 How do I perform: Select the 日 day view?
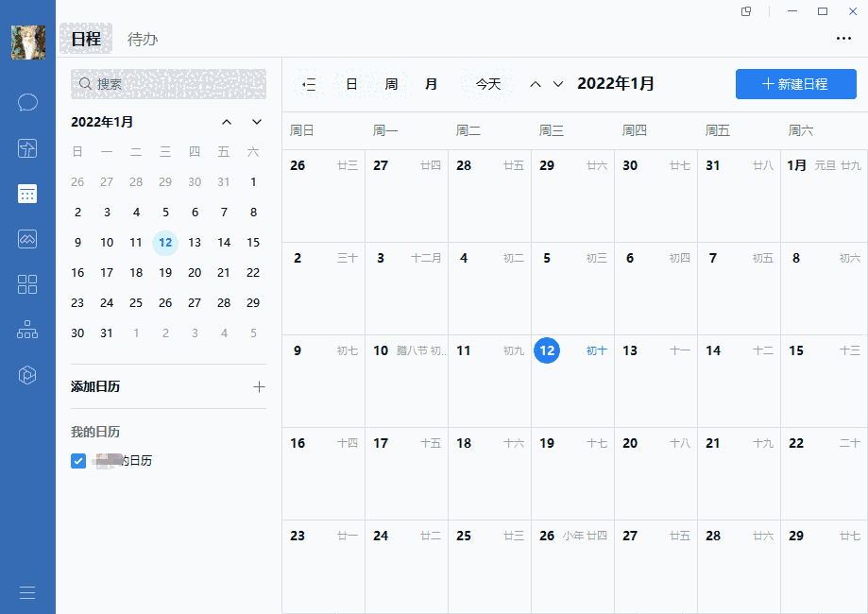pos(351,84)
